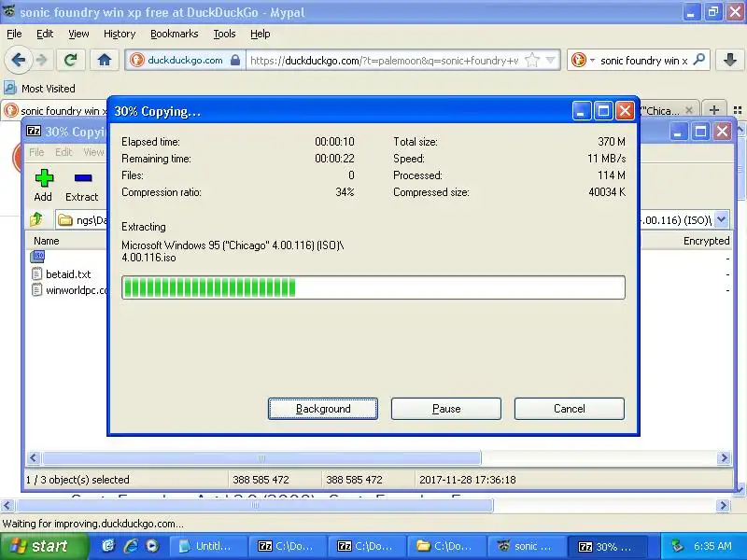Screen dimensions: 747x560
Task: Select betaid.txt in 7-Zip file list
Action: click(68, 274)
